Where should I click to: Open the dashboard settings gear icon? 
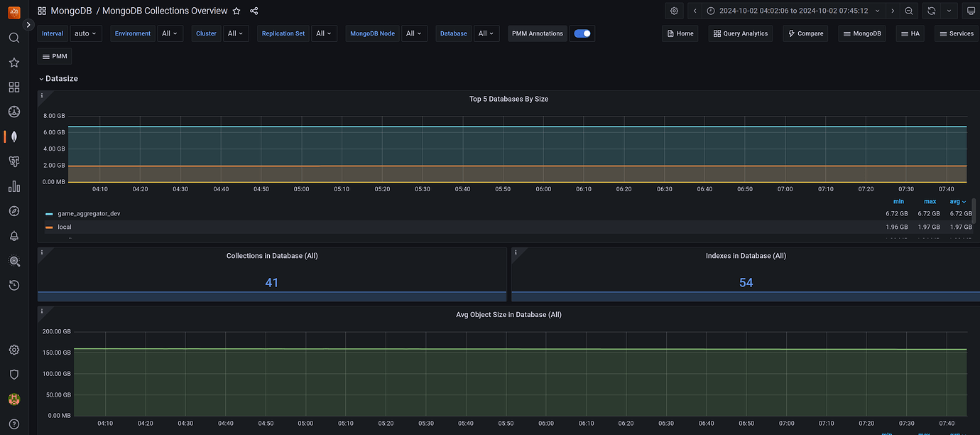click(673, 11)
